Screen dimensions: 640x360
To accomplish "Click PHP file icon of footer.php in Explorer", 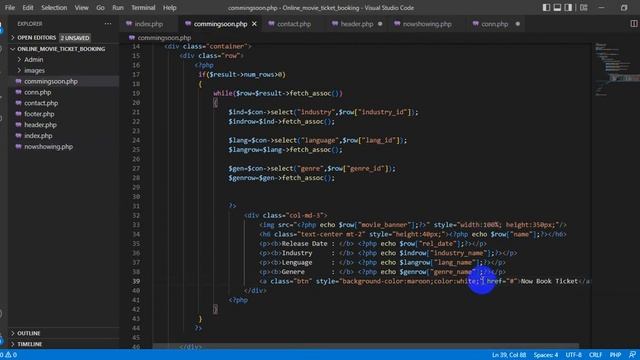I will tap(18, 114).
